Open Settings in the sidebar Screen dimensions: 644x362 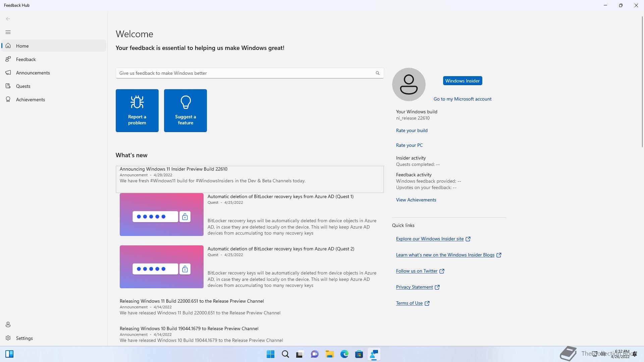pos(54,338)
